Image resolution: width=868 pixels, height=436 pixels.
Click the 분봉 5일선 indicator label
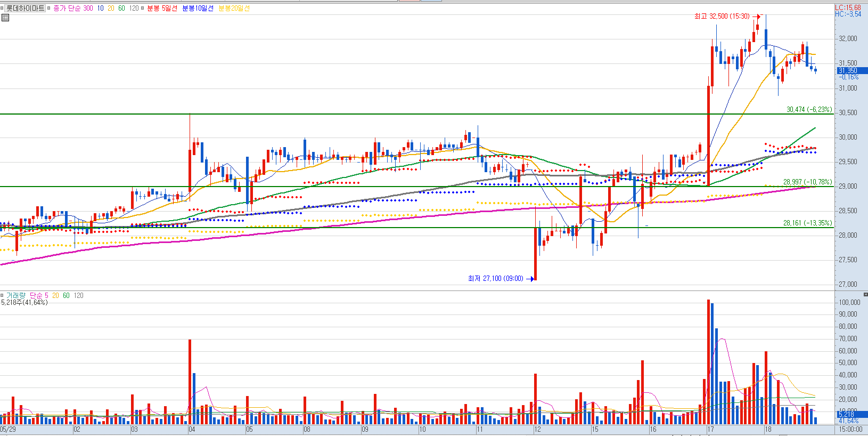tap(162, 8)
